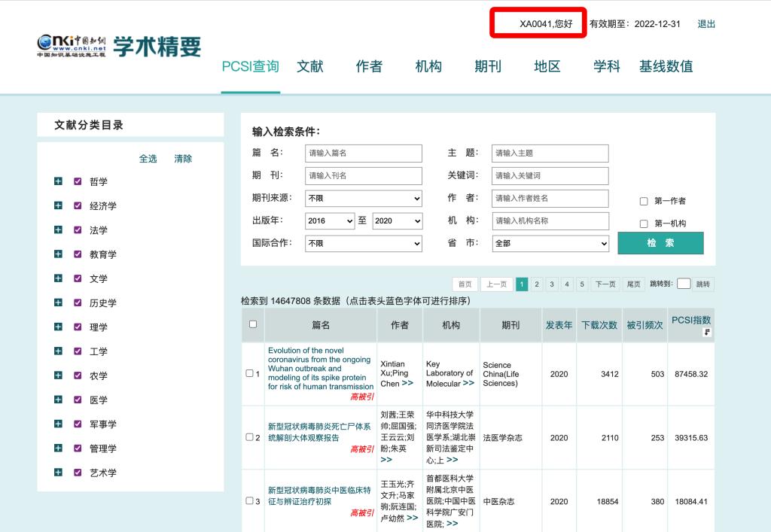Image resolution: width=771 pixels, height=532 pixels.
Task: Click 清除 to clear categories
Action: 183,158
